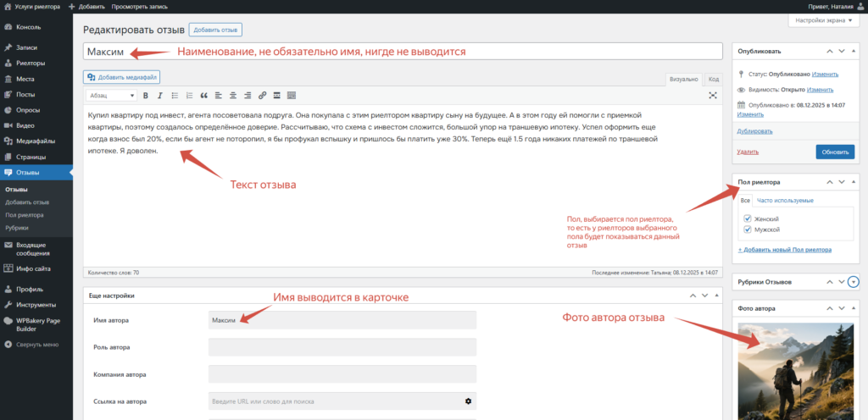Align text right in the editor

pos(248,96)
